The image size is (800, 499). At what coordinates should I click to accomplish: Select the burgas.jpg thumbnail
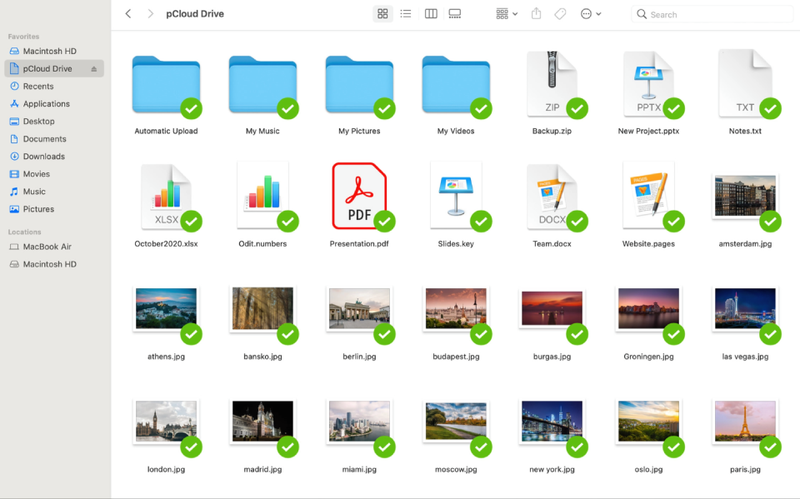pos(552,309)
